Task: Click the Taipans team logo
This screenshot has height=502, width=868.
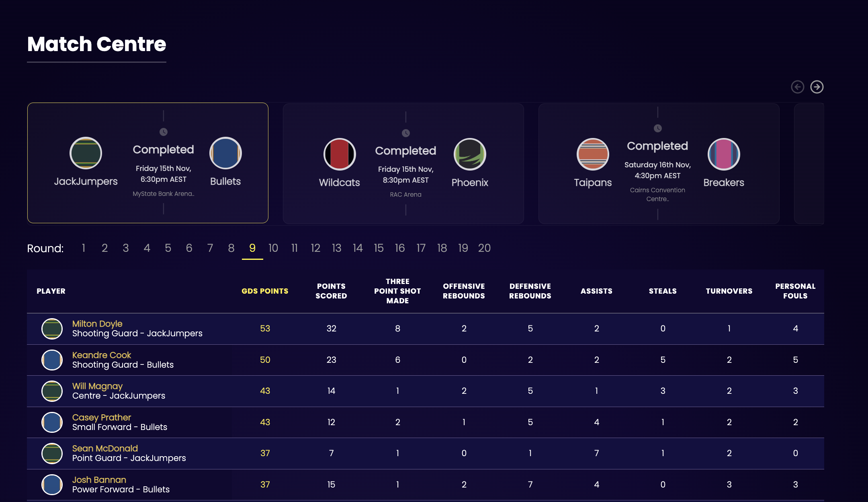Action: tap(593, 154)
